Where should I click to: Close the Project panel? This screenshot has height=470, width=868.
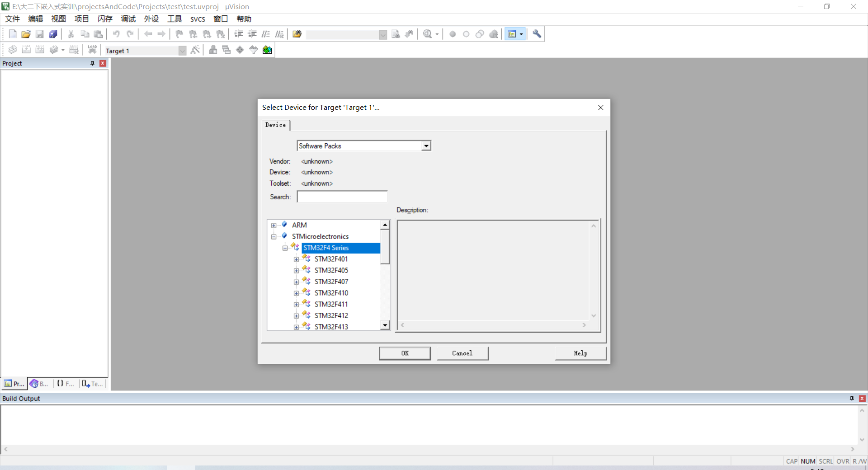pos(103,63)
